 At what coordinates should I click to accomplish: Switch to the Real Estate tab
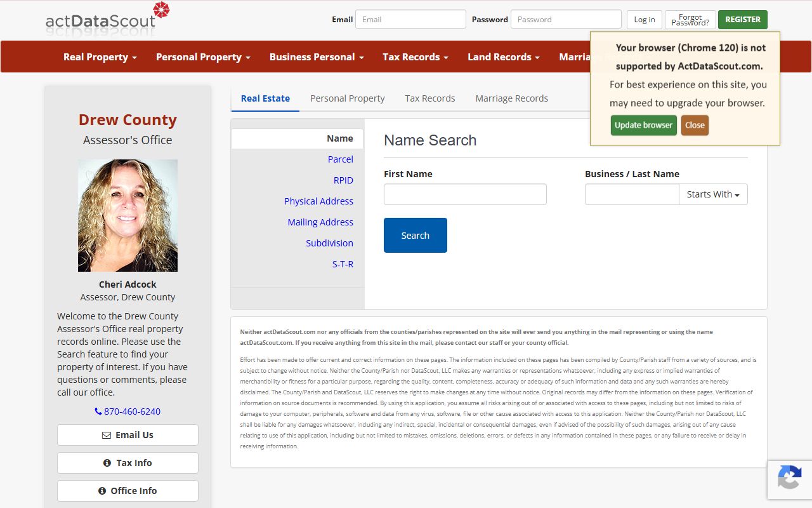pos(265,98)
